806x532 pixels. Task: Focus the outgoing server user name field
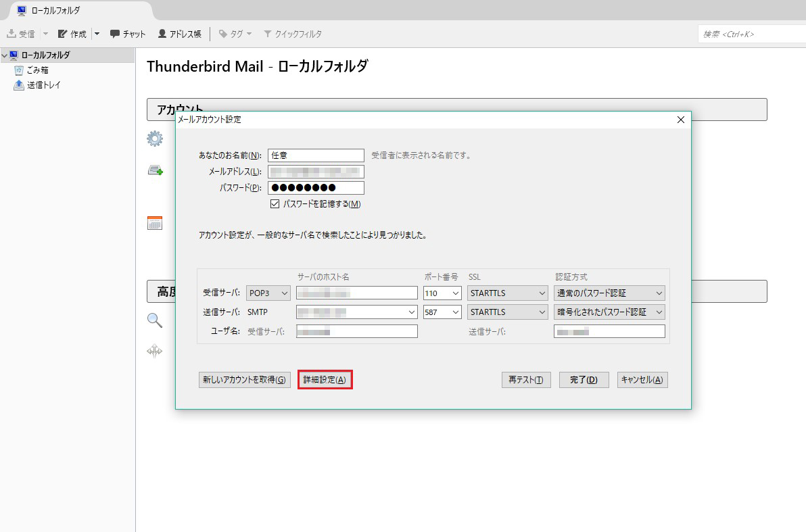(x=610, y=331)
